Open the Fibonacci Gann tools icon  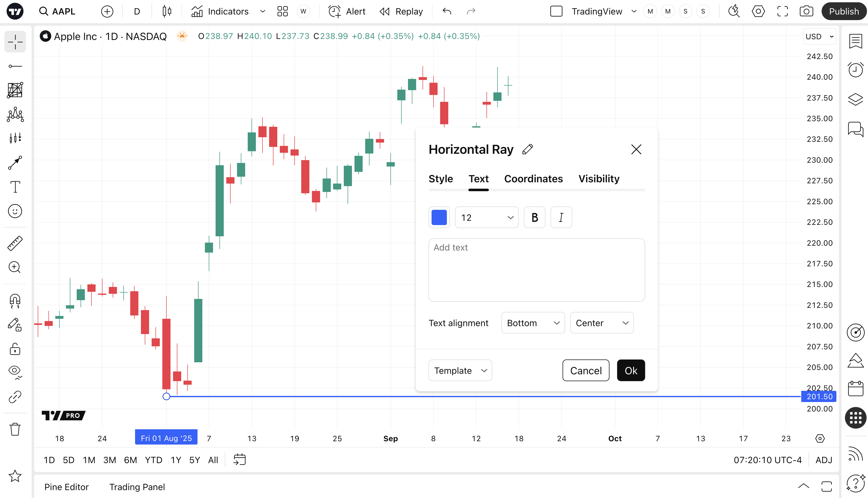coord(15,90)
